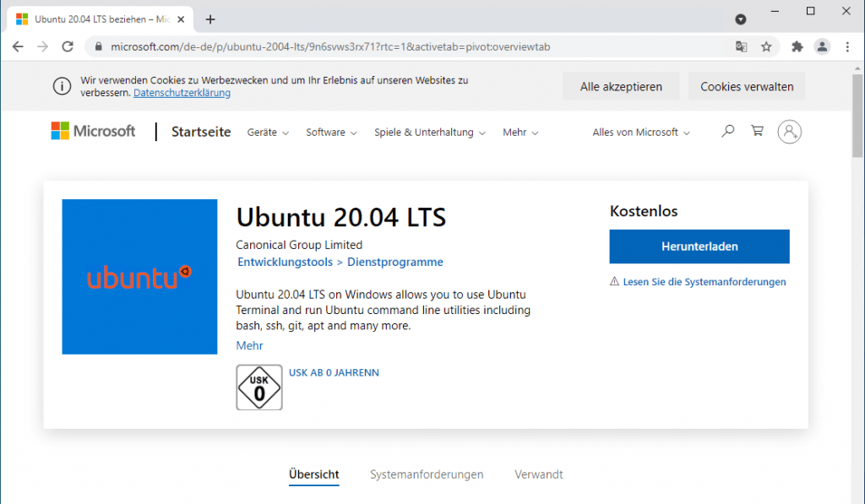Click the sign-in account icon

click(790, 132)
